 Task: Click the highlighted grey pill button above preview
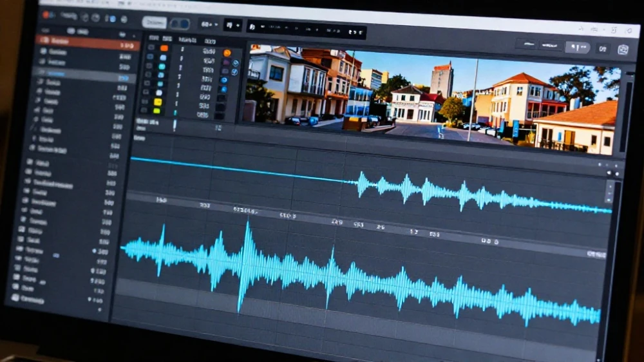click(x=578, y=48)
